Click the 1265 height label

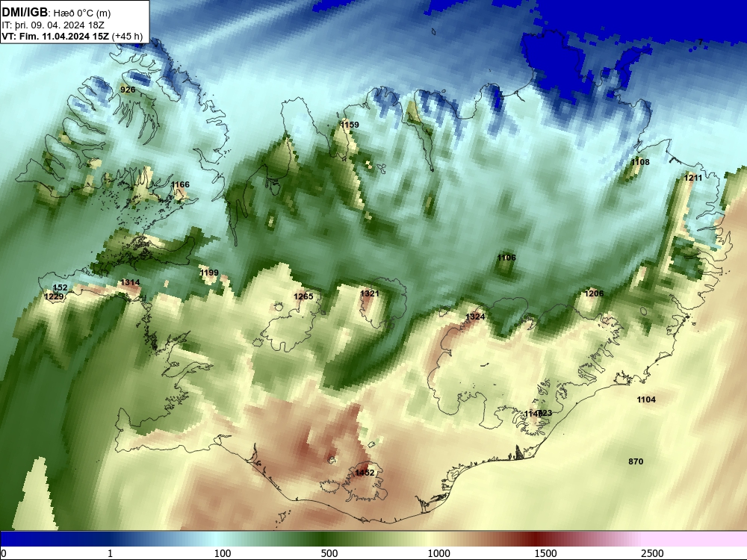pos(303,296)
